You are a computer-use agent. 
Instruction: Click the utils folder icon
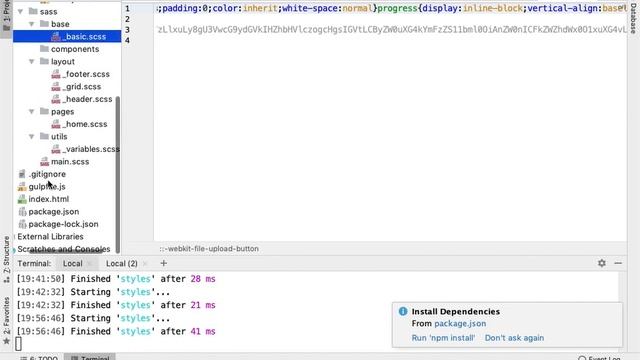(44, 137)
